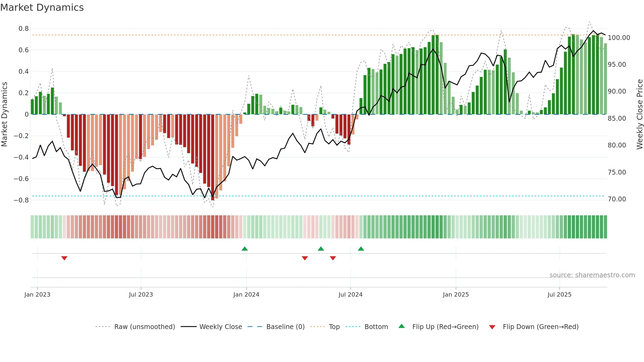Click the Jul 2025 axis label
The image size is (644, 362).
(559, 294)
